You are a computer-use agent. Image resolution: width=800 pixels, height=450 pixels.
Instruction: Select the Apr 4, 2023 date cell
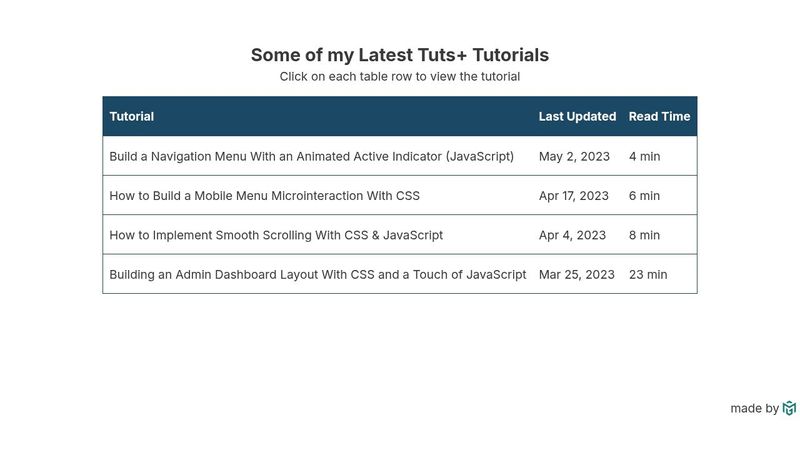point(572,235)
